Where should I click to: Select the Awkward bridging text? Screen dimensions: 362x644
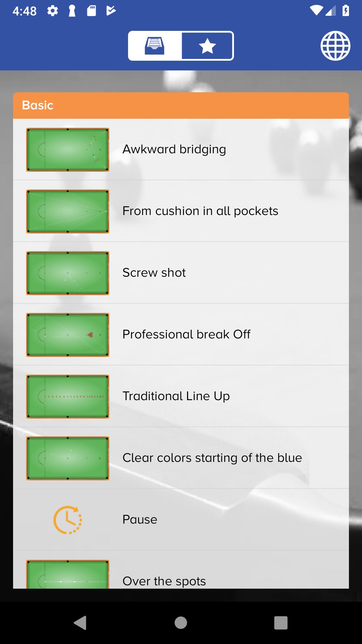tap(174, 149)
